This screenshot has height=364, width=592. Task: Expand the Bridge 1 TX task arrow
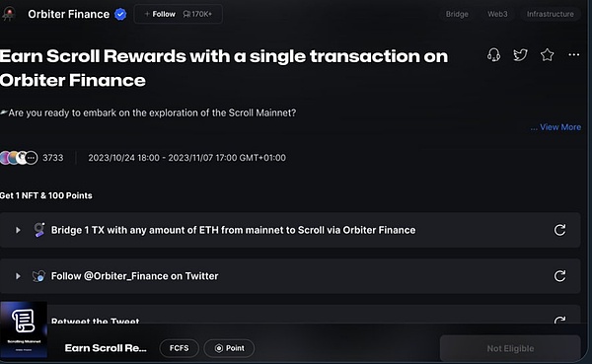(18, 230)
